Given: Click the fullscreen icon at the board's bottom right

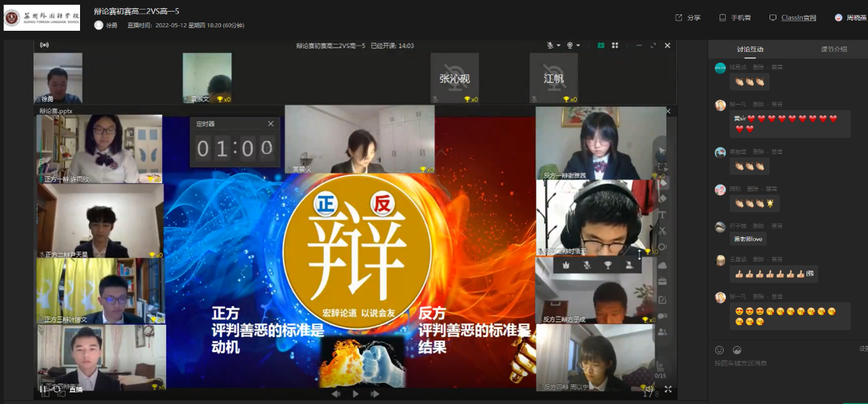Looking at the screenshot, I should pyautogui.click(x=668, y=388).
